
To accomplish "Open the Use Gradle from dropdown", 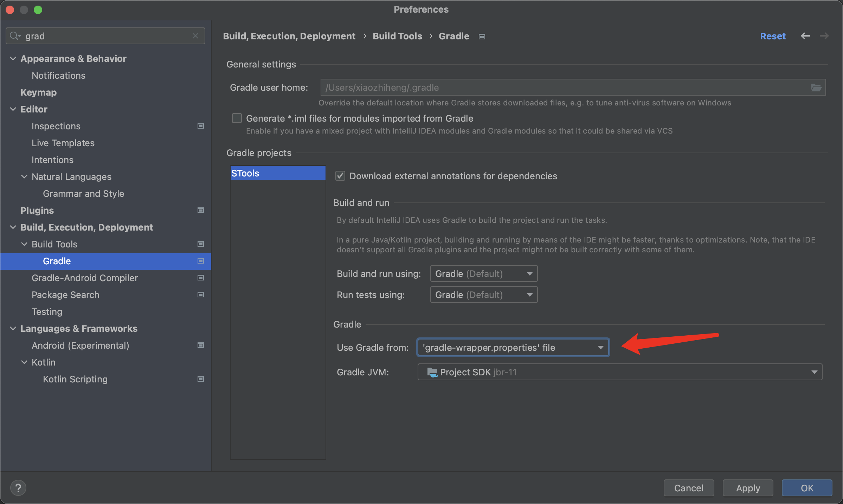I will coord(513,347).
